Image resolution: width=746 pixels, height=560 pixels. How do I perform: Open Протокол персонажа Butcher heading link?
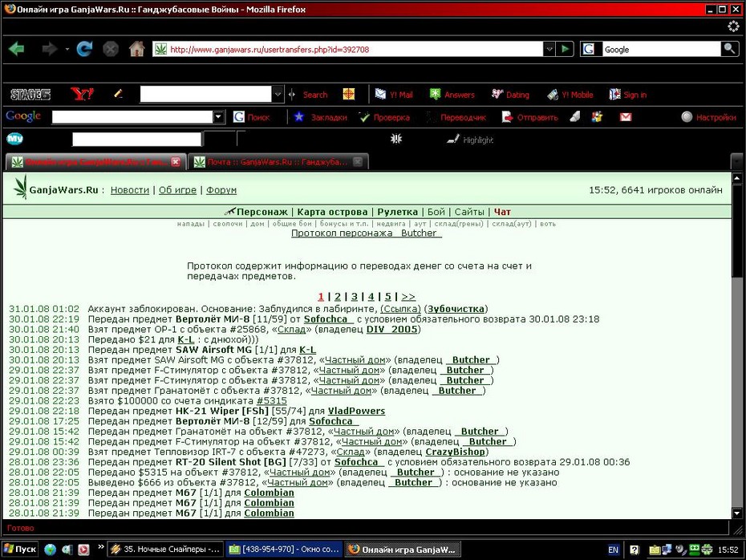click(x=367, y=233)
